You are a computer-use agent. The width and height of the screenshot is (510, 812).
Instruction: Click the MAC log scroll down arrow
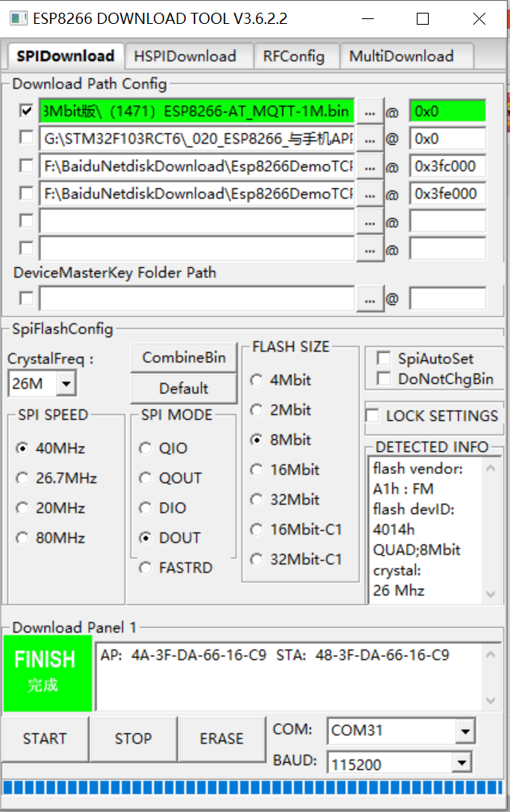pyautogui.click(x=491, y=700)
